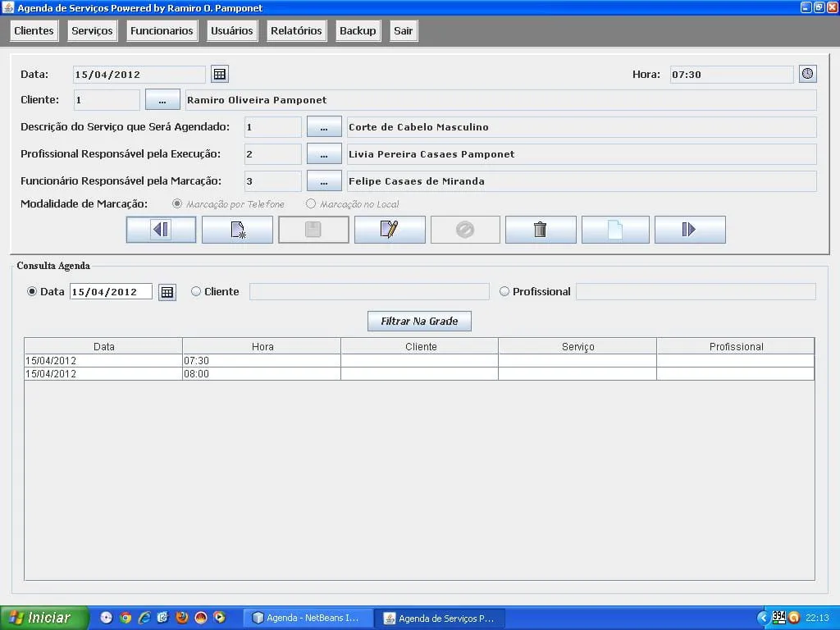Click the Backup button in the top bar

pos(358,30)
